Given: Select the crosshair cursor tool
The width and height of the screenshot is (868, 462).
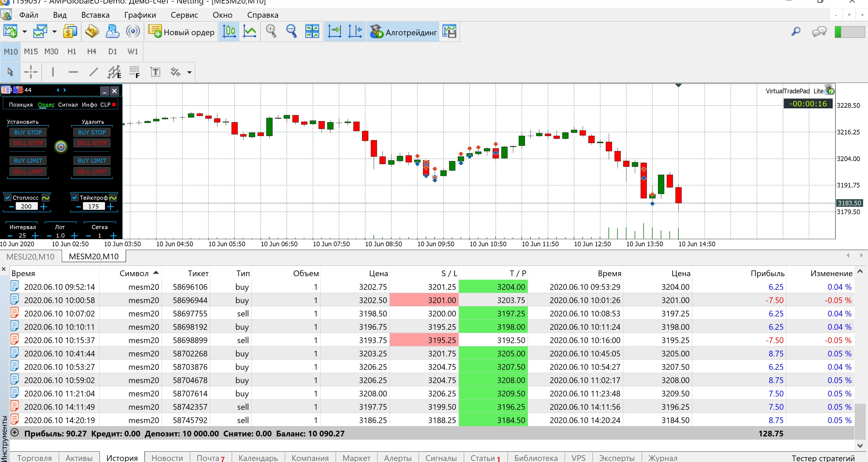Looking at the screenshot, I should coord(31,72).
